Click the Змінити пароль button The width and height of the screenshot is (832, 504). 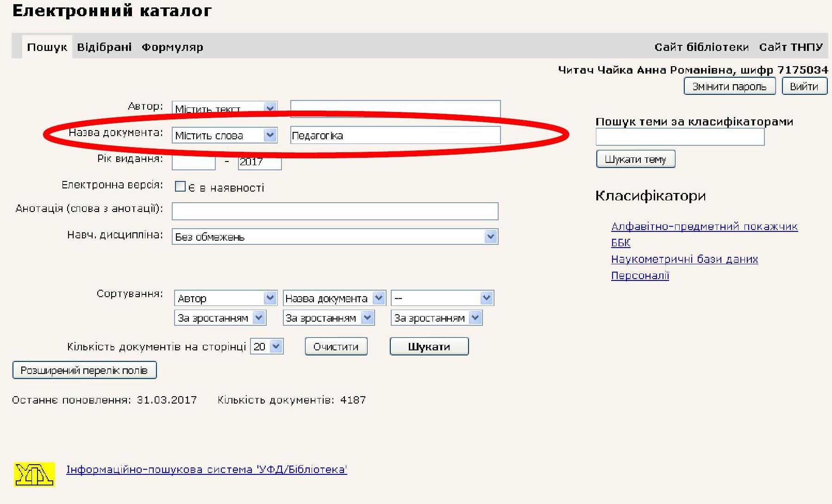730,86
